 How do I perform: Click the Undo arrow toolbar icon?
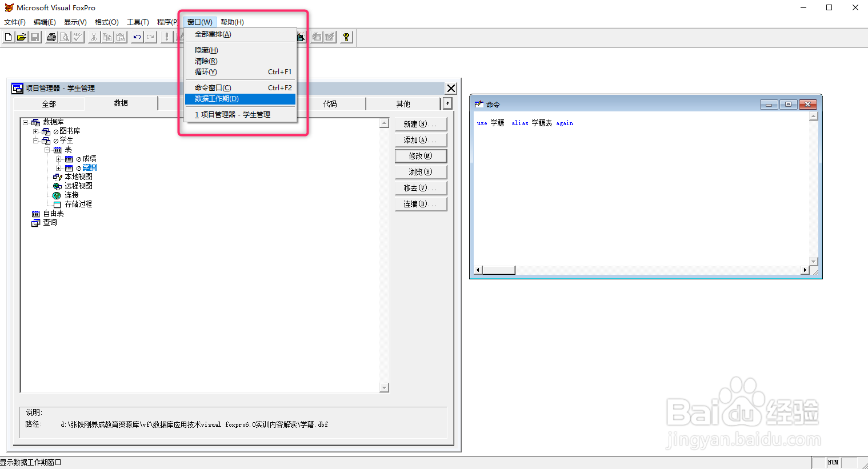137,37
